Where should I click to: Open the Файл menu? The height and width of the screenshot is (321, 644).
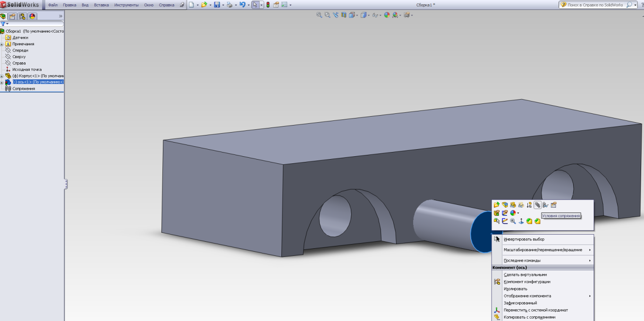click(x=52, y=5)
